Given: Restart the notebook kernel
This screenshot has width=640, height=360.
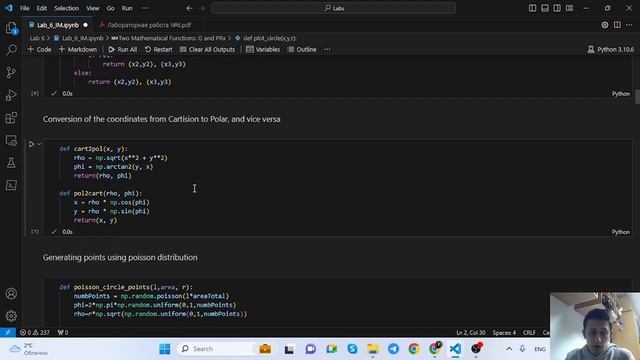Looking at the screenshot, I should tap(158, 49).
